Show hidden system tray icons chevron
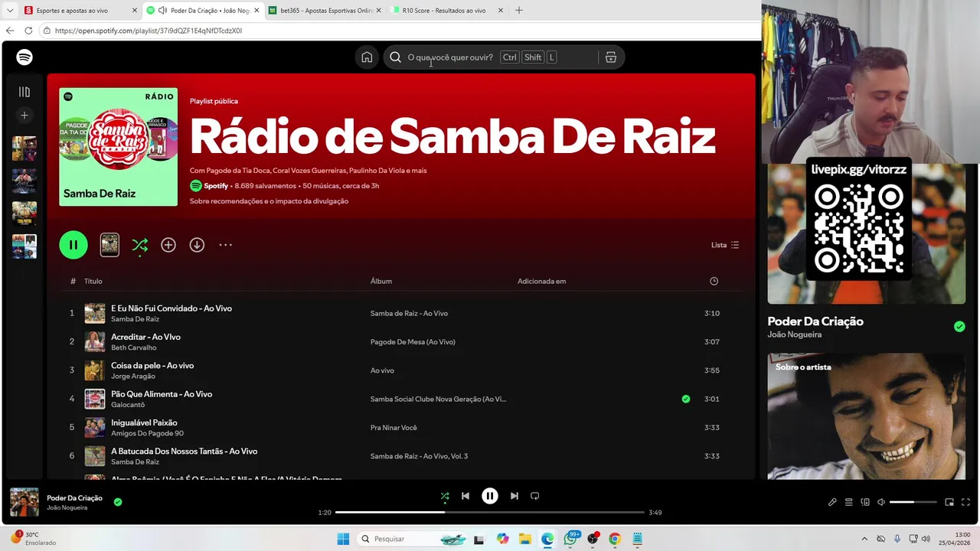The image size is (980, 551). click(x=864, y=539)
